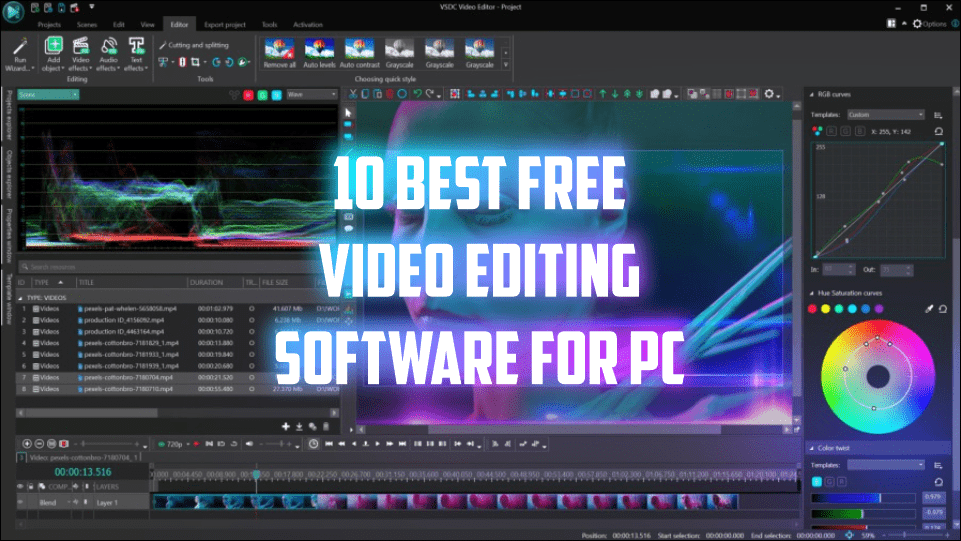
Task: Open the Wave scope type dropdown
Action: [x=312, y=94]
